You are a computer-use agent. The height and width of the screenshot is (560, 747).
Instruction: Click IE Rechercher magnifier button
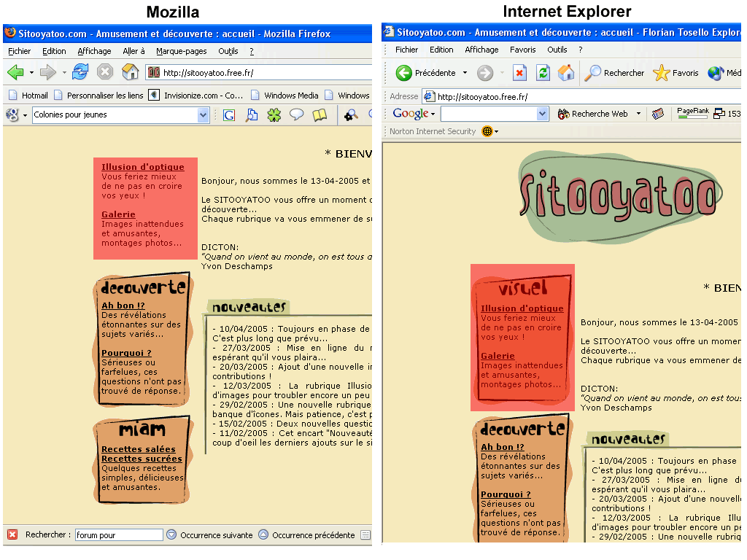coord(614,73)
